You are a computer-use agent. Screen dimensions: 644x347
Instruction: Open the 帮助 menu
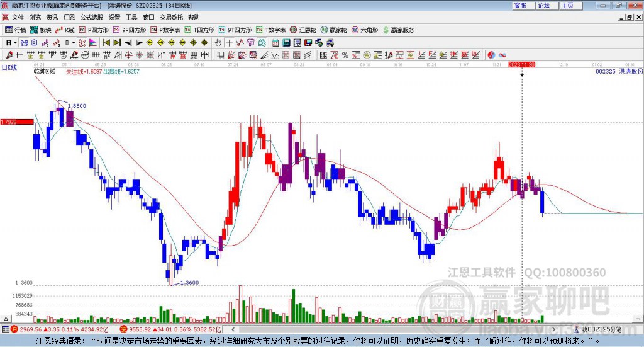[194, 17]
